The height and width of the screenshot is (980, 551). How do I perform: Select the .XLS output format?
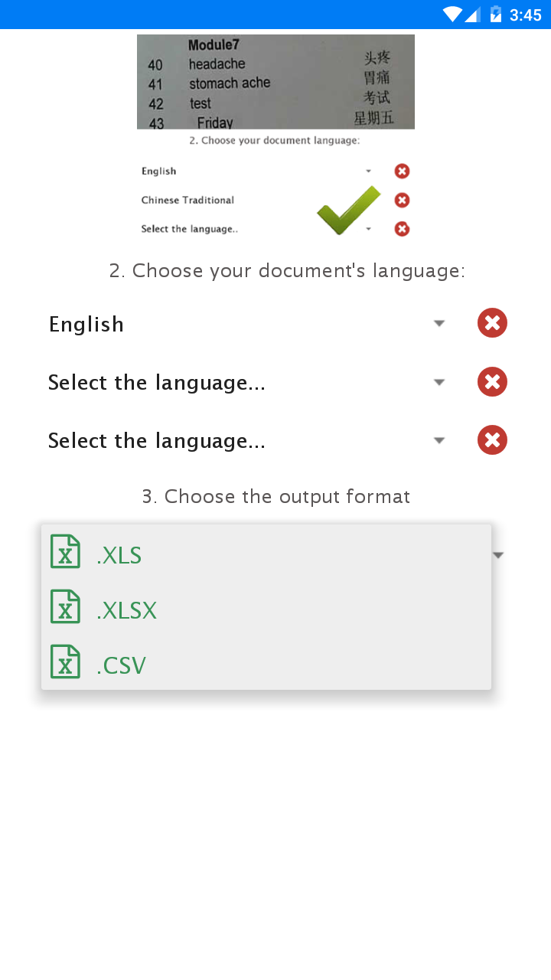tap(119, 554)
